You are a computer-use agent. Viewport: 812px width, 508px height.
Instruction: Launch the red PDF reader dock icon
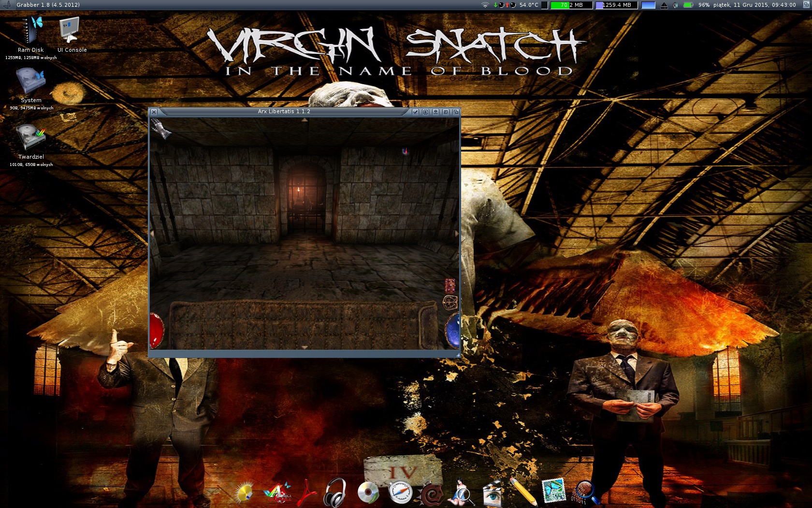pyautogui.click(x=306, y=493)
